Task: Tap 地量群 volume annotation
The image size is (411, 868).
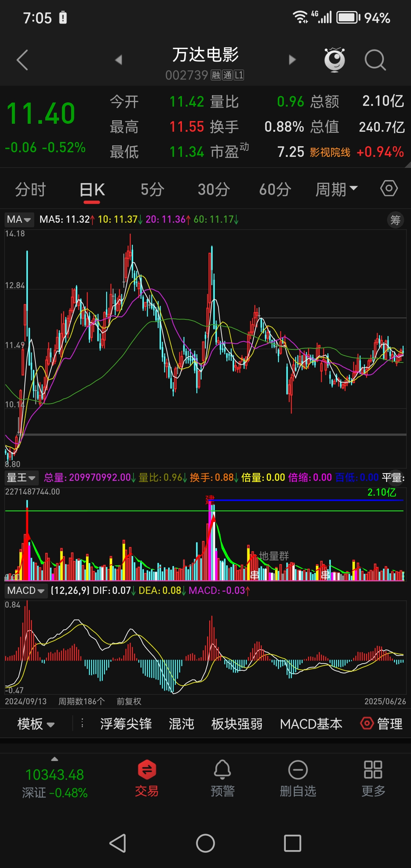Action: pos(274,556)
